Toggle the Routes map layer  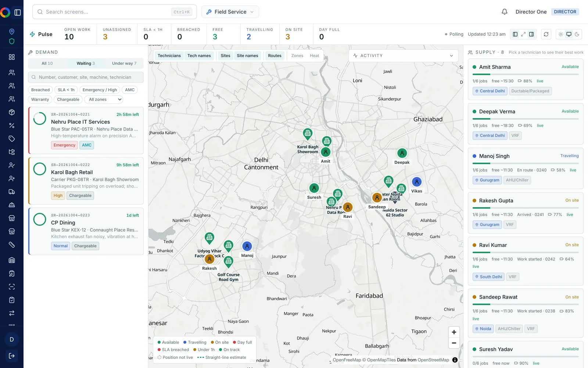coord(275,56)
